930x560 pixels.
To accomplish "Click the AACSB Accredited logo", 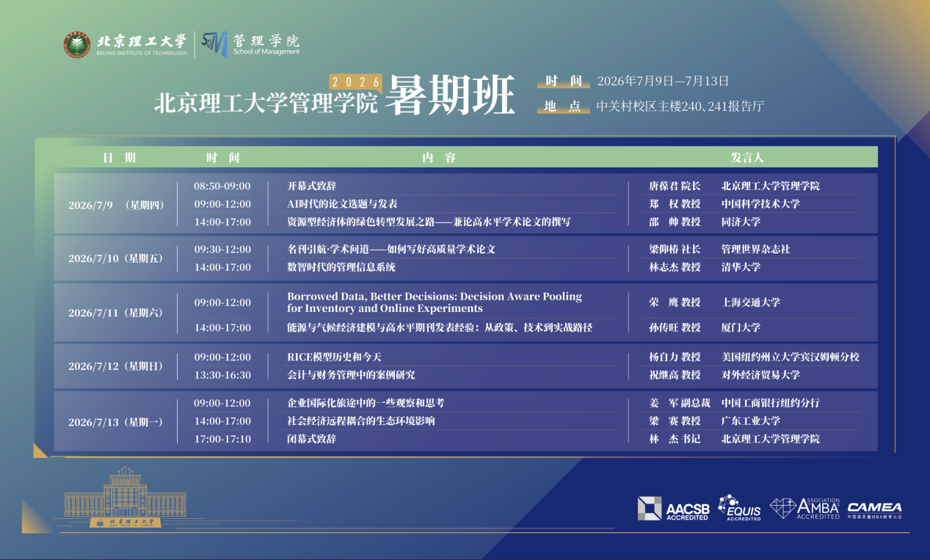I will pyautogui.click(x=673, y=509).
